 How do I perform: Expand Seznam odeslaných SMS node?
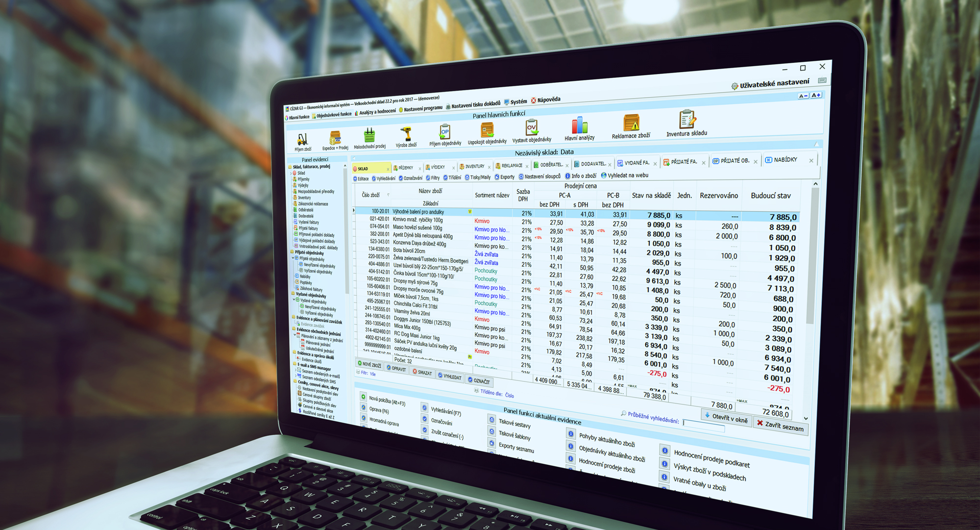tap(296, 376)
